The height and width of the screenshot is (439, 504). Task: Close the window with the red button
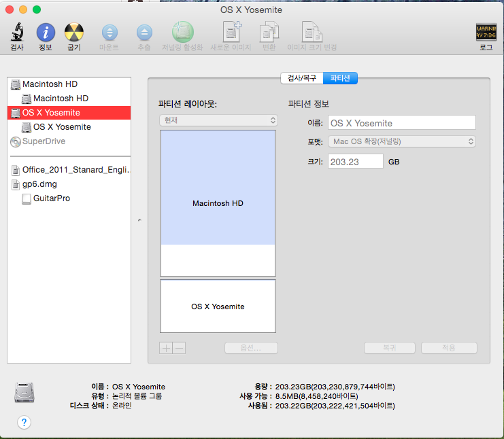[10, 10]
